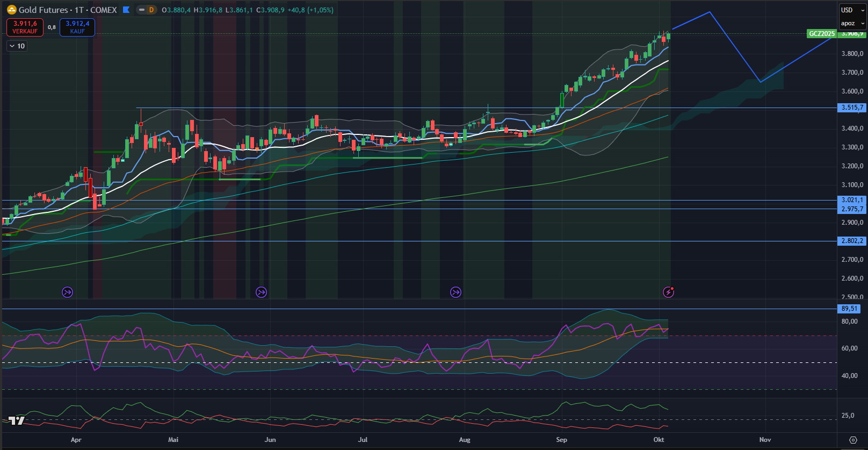Click the lightning event icon near Okt
Viewport: 868px width, 450px height.
668,292
